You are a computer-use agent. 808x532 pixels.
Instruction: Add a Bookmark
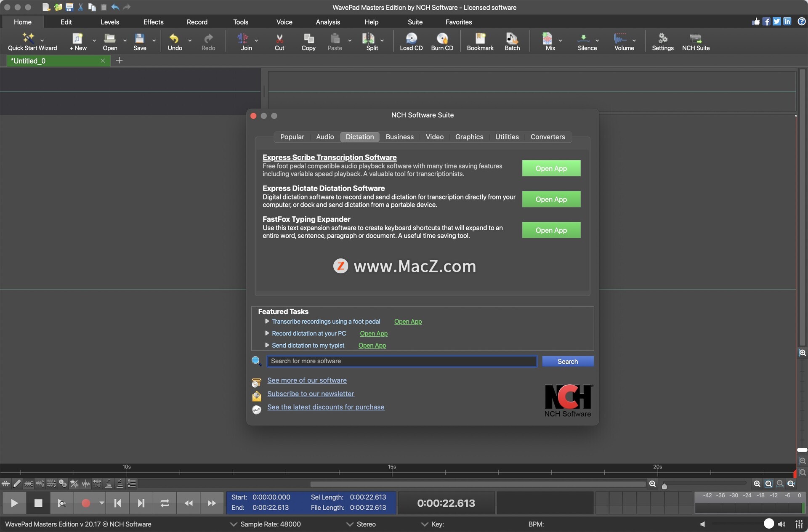click(480, 42)
